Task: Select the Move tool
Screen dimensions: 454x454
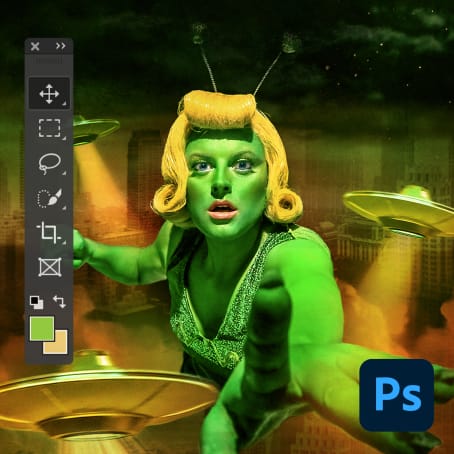Action: click(x=49, y=94)
